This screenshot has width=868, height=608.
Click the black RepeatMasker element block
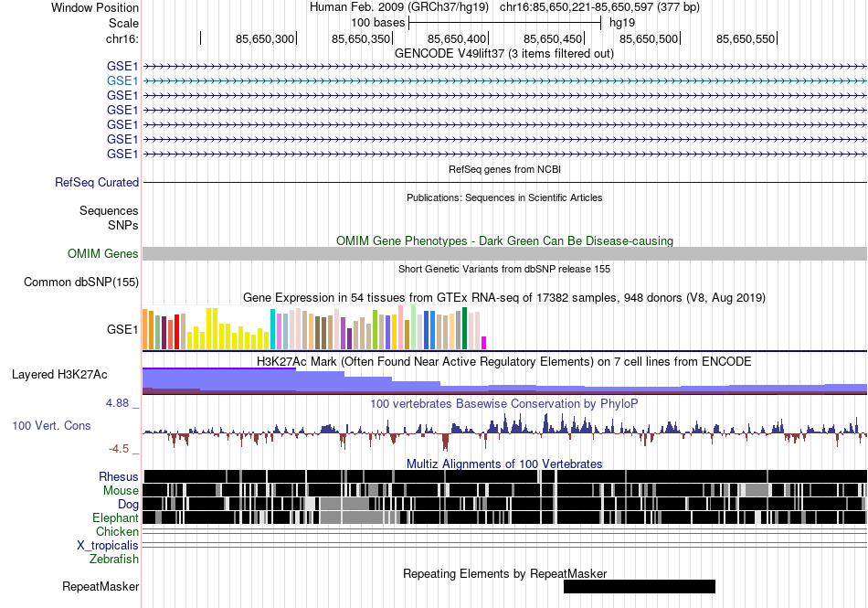click(x=640, y=586)
